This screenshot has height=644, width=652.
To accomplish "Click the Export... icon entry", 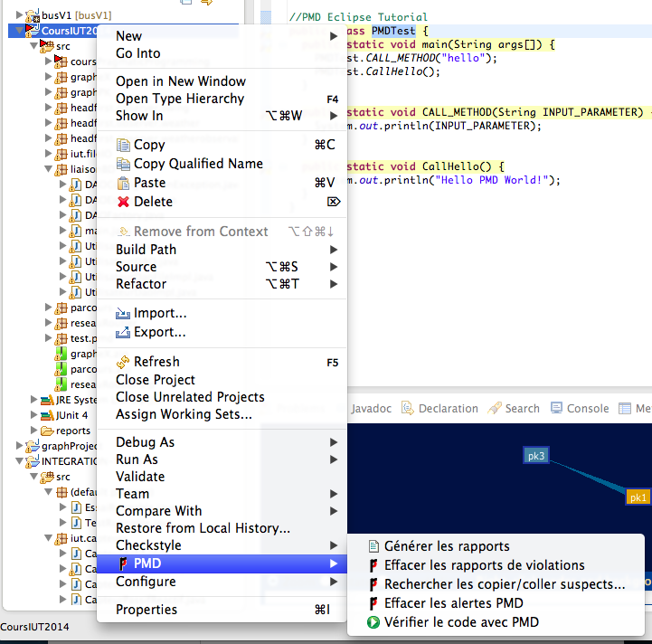I will click(124, 333).
